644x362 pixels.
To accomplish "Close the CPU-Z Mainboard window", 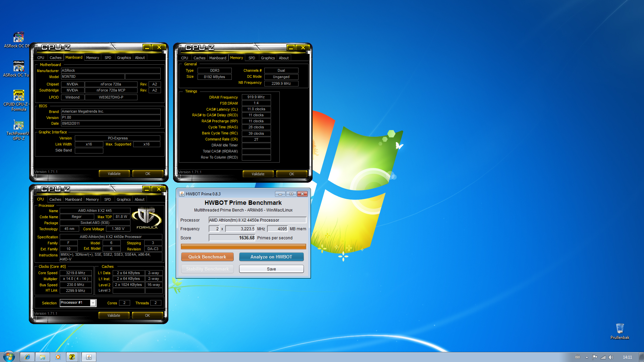I will [x=159, y=47].
